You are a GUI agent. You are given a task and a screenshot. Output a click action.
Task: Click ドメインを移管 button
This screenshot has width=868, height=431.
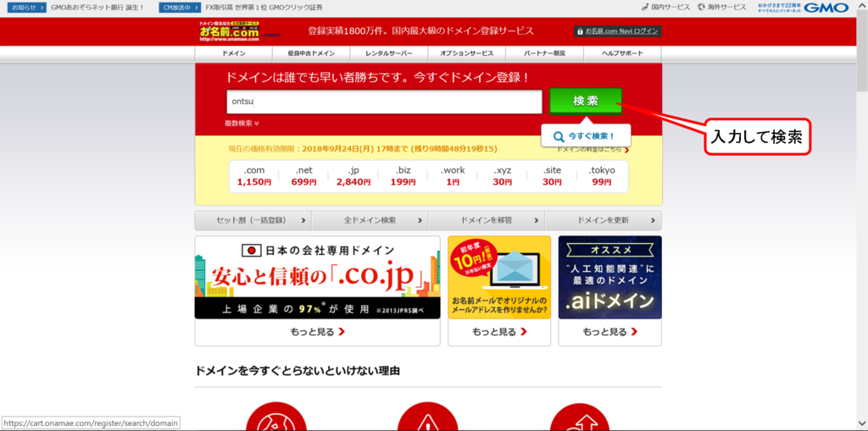click(487, 220)
